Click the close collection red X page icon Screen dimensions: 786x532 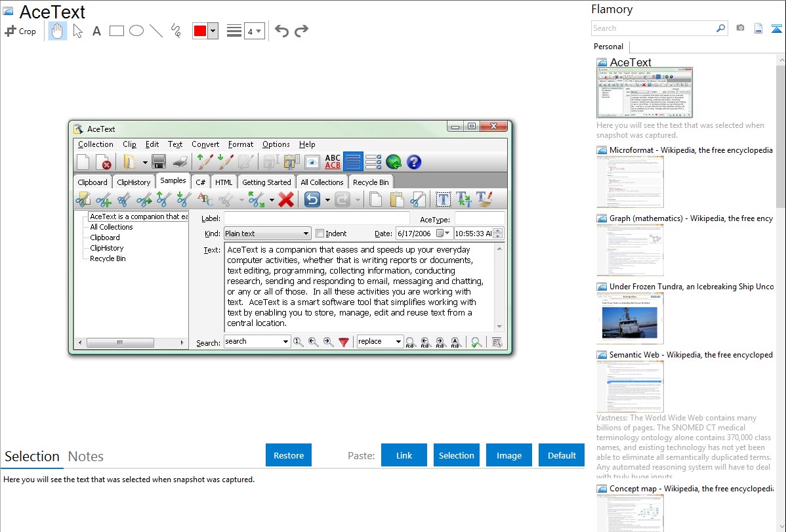pos(103,162)
